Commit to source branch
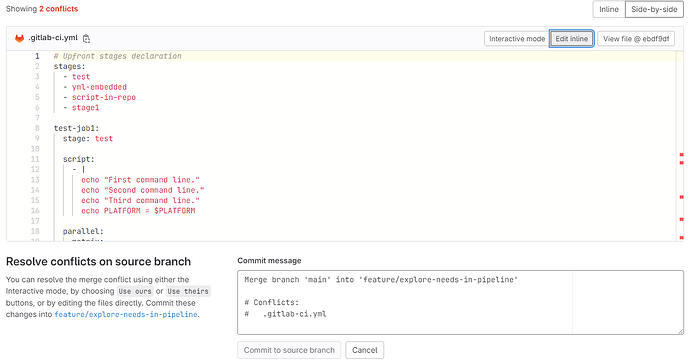 click(x=289, y=350)
